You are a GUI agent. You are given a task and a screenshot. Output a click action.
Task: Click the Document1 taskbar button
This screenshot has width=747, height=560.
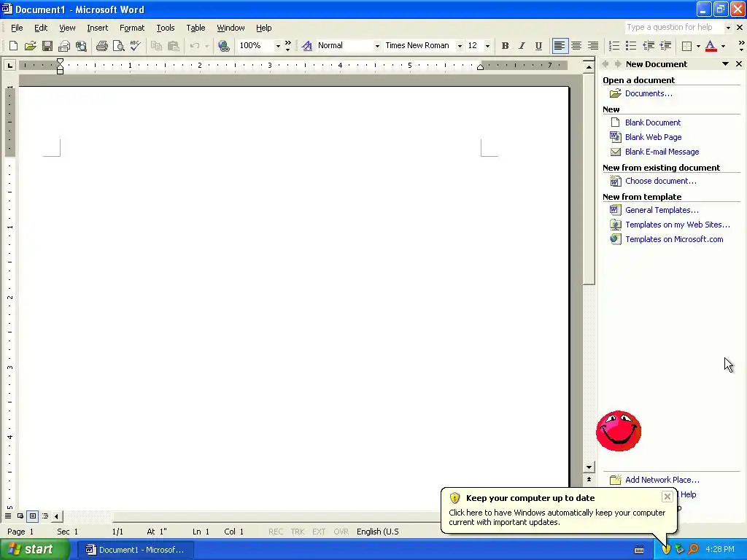(x=135, y=550)
